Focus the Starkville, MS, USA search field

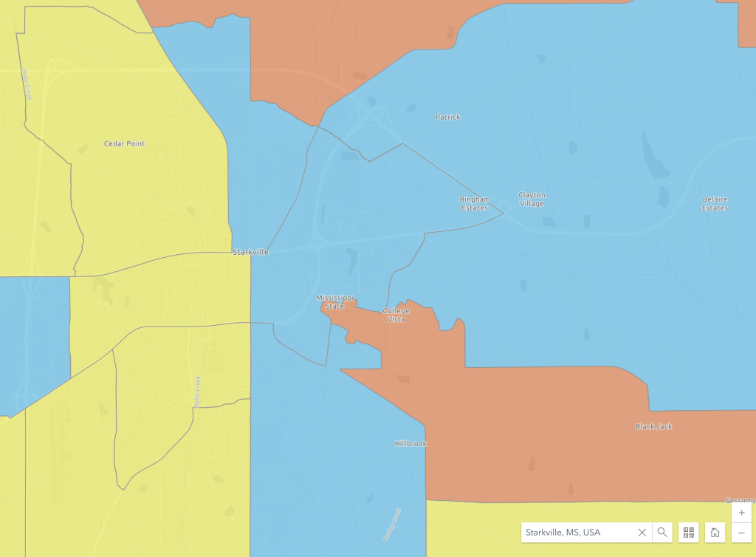[x=576, y=532]
